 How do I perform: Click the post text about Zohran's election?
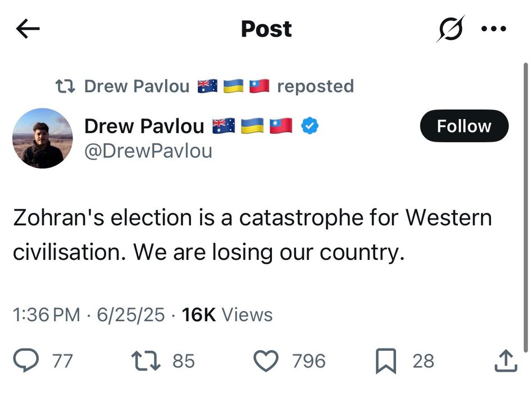[253, 235]
